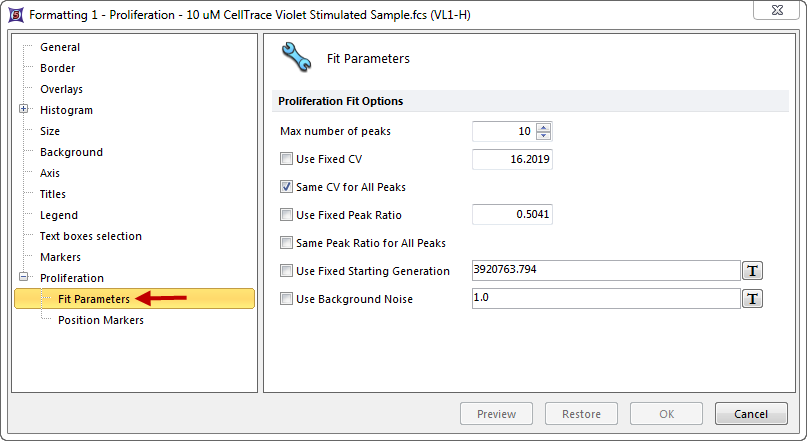The width and height of the screenshot is (807, 441).
Task: Increase max number of peaks with up arrow
Action: [x=543, y=127]
